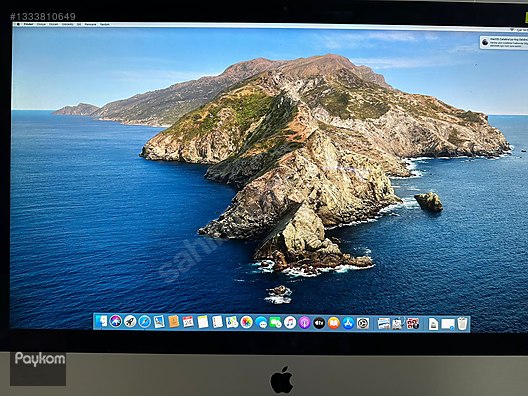Open the Yardım menu
The height and width of the screenshot is (396, 528).
(x=105, y=24)
